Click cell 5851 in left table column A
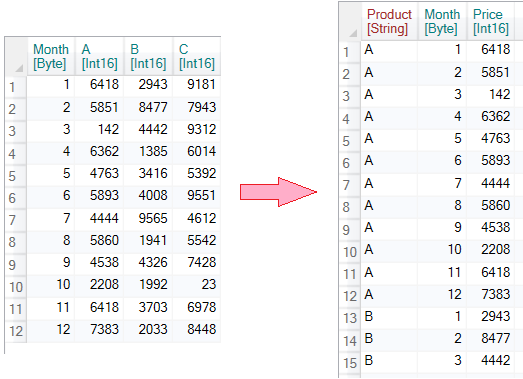Viewport: 523px width, 379px height. pos(99,107)
